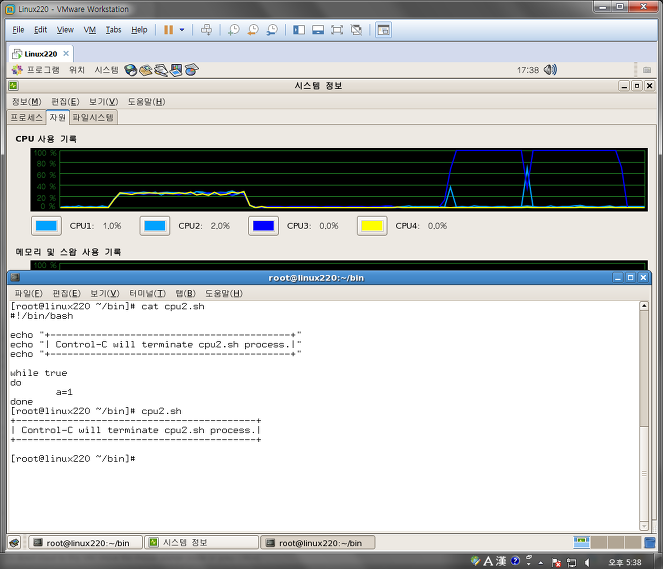Open terminal 보기(V) menu
Screen dimensions: 663x569
tap(104, 293)
